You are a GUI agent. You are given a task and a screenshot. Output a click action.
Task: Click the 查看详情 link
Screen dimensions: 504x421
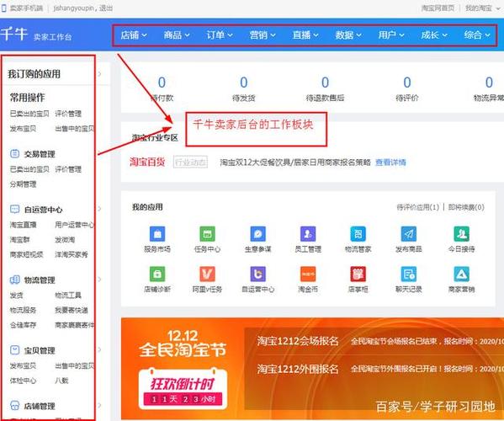(x=390, y=163)
